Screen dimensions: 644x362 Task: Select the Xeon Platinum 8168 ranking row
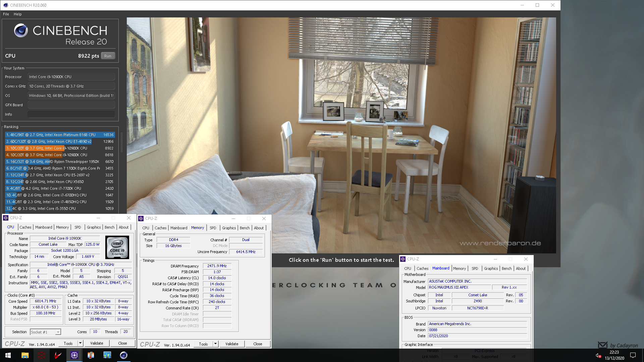pyautogui.click(x=60, y=135)
